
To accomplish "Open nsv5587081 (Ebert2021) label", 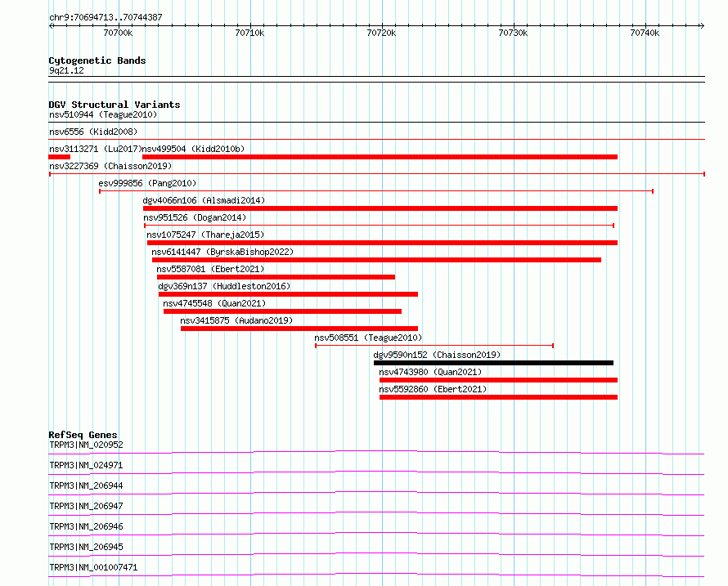I will tap(210, 269).
